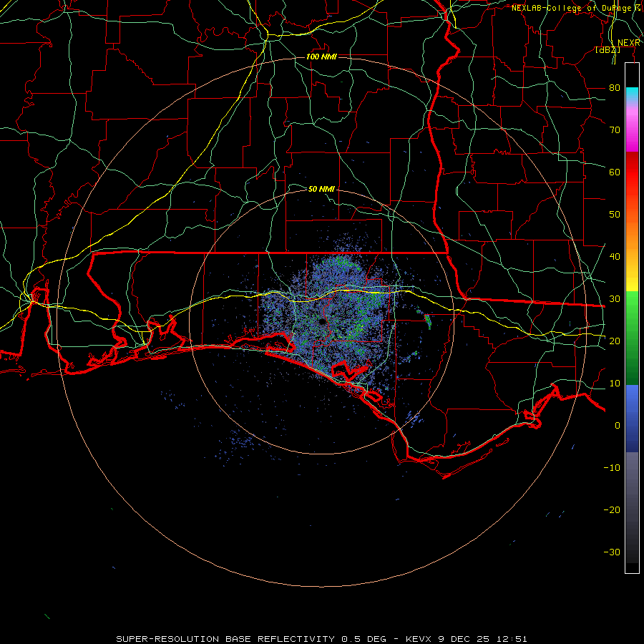Image resolution: width=644 pixels, height=644 pixels.
Task: Click the 9 DEC 25 date in caption
Action: coord(465,639)
